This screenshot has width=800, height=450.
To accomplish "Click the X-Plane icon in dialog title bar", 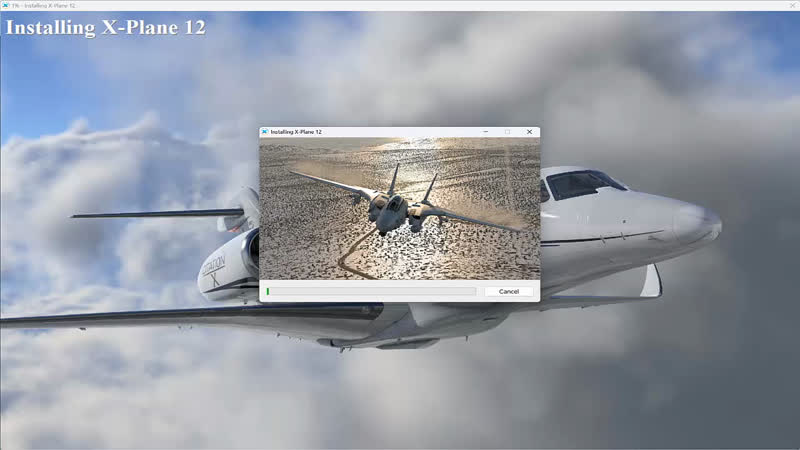I will (264, 132).
